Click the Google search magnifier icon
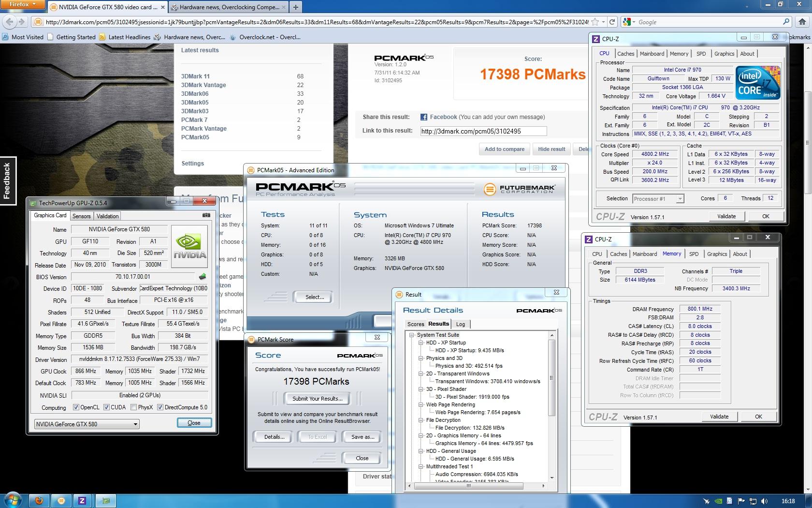This screenshot has height=508, width=812. pyautogui.click(x=786, y=22)
